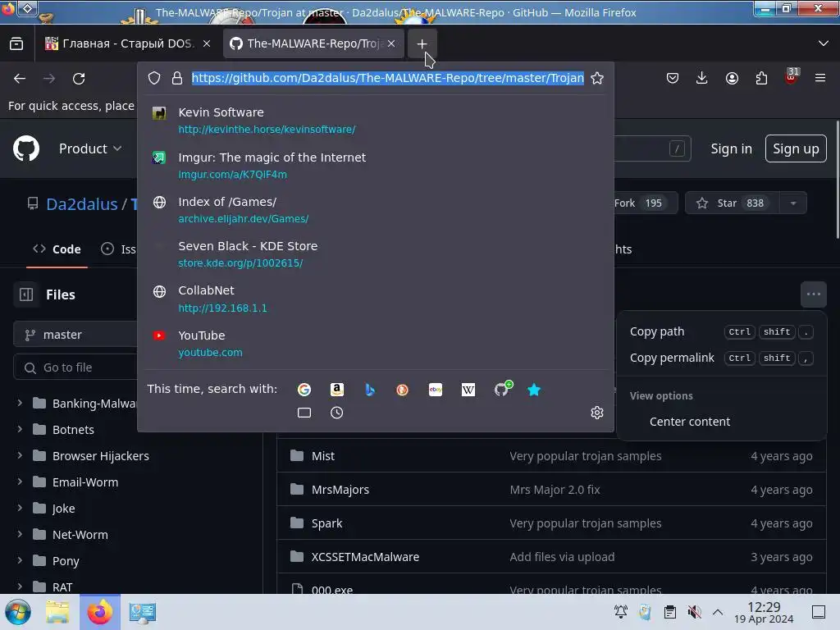Open Star lists dropdown arrow

pos(793,203)
